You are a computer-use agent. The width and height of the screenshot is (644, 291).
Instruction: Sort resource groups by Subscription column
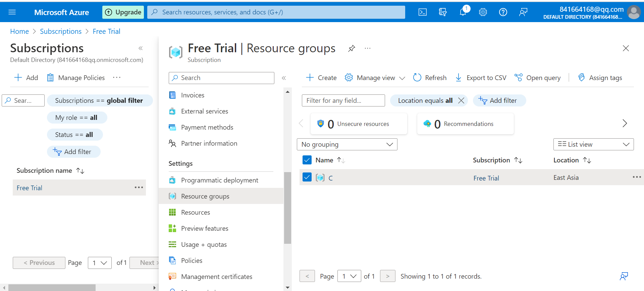(518, 160)
